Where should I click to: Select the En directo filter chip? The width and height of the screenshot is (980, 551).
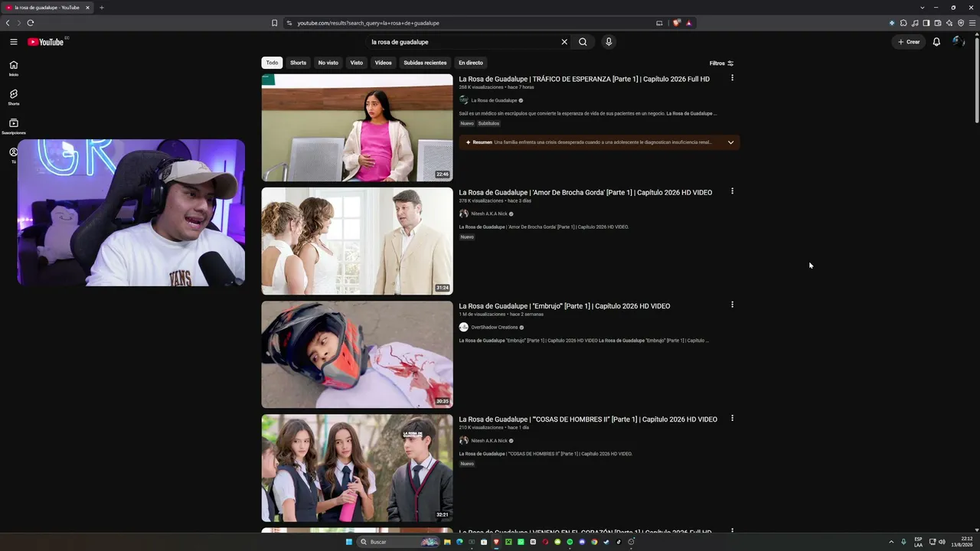tap(471, 63)
